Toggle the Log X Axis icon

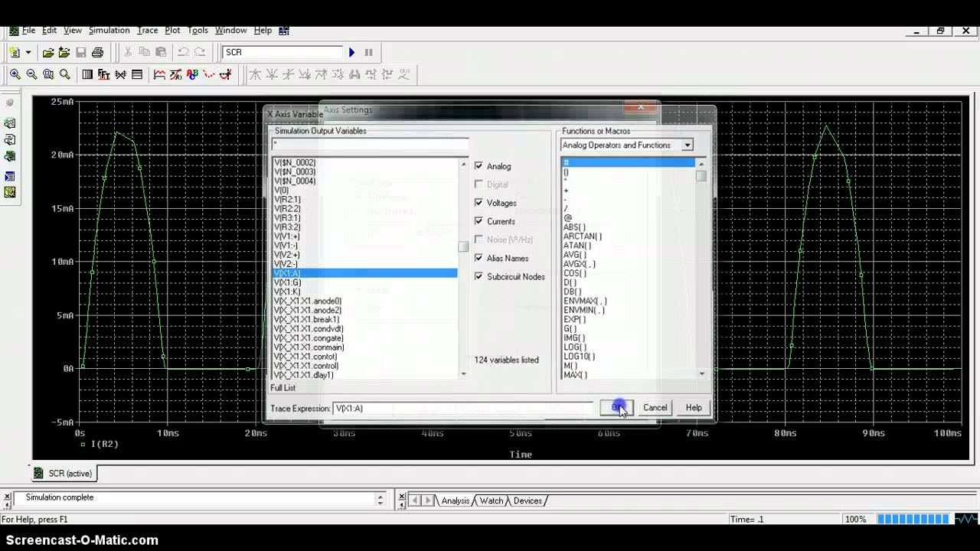pos(87,74)
